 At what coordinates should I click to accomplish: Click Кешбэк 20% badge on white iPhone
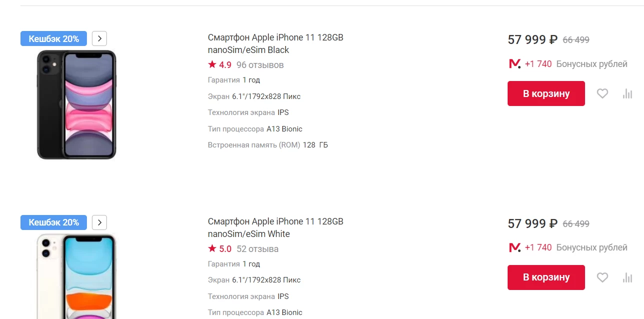53,222
